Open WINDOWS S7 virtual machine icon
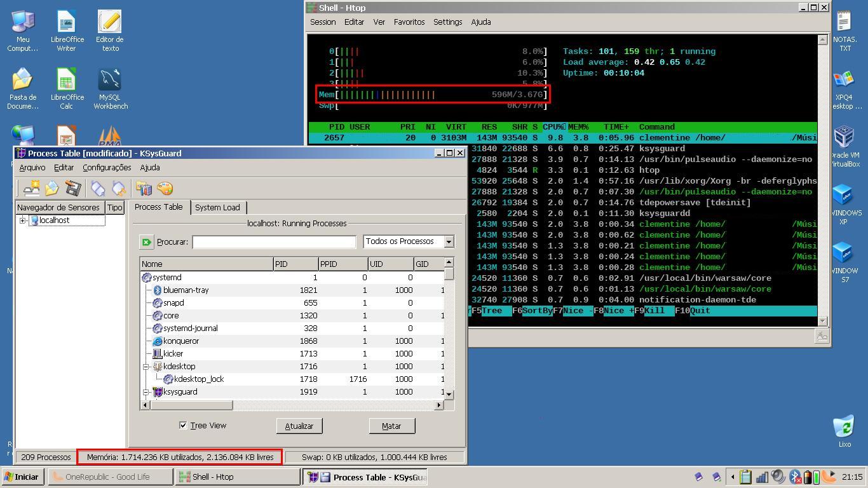868x488 pixels. pos(844,262)
